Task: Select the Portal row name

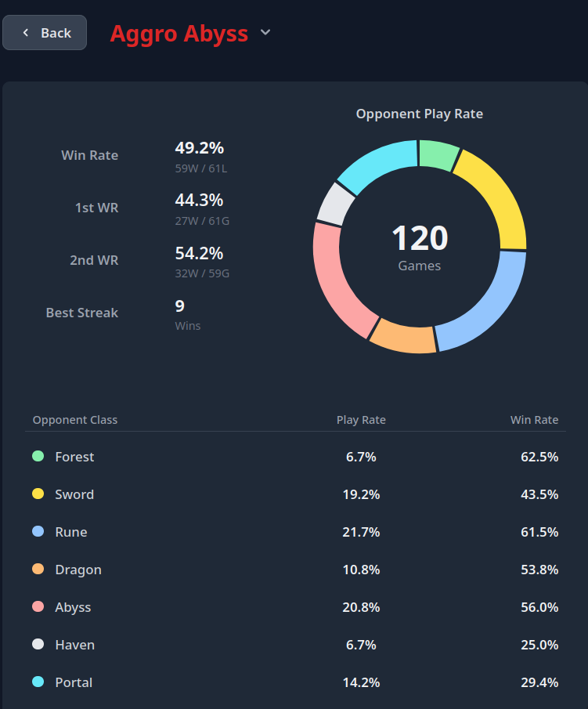Action: [x=74, y=682]
